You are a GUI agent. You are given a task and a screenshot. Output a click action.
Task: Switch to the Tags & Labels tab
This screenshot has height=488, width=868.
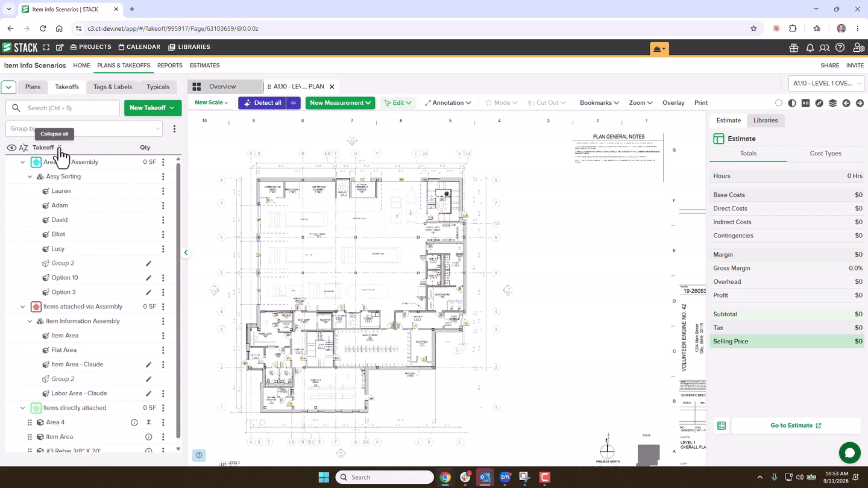pyautogui.click(x=113, y=87)
